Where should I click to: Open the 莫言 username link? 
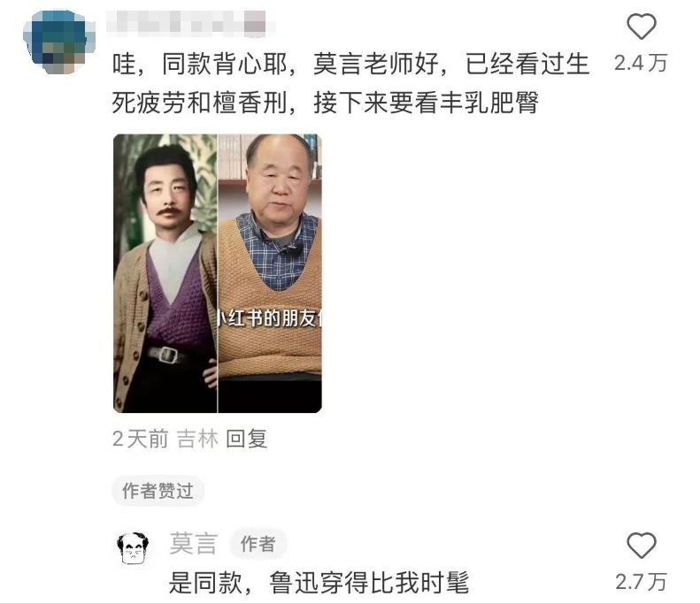194,544
